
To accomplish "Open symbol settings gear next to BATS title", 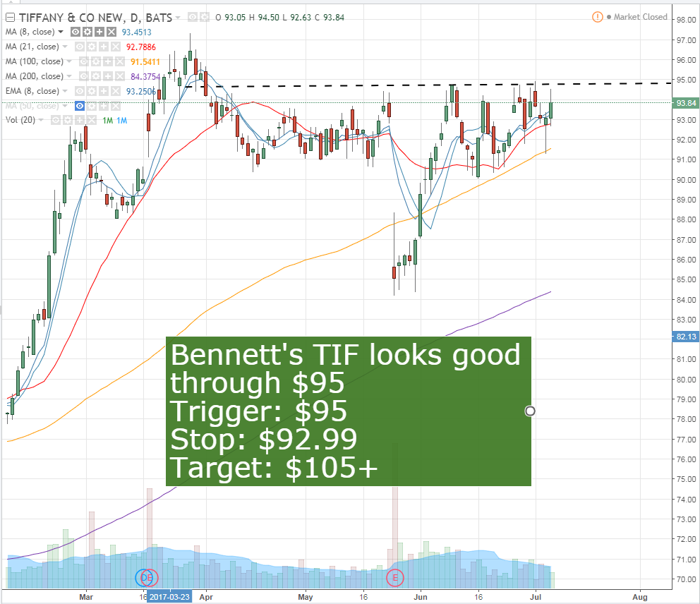I will pyautogui.click(x=205, y=18).
